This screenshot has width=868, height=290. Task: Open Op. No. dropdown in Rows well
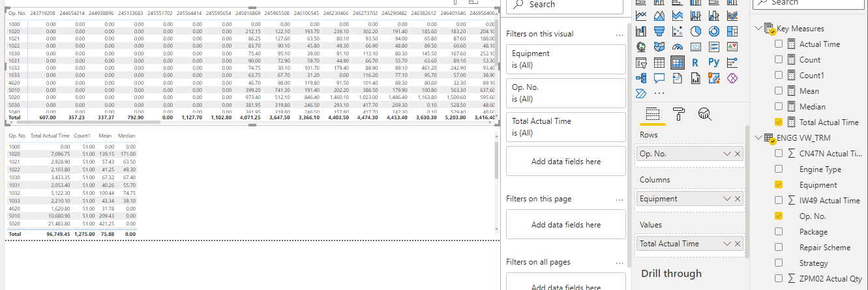727,154
